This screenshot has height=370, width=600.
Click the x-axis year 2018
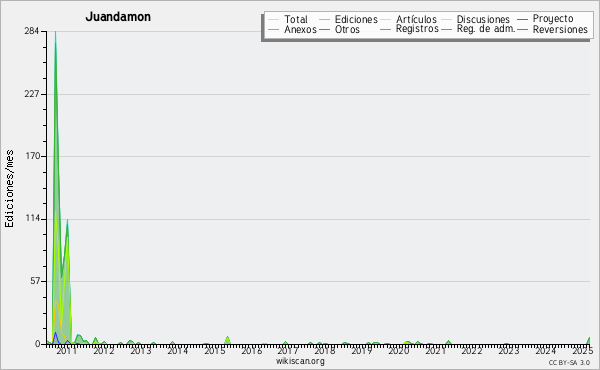[324, 350]
